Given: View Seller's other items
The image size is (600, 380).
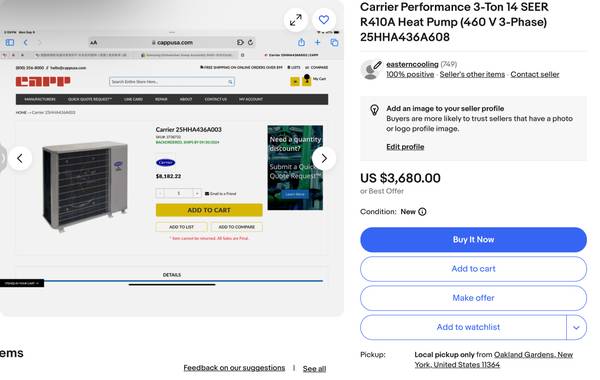Looking at the screenshot, I should [472, 74].
